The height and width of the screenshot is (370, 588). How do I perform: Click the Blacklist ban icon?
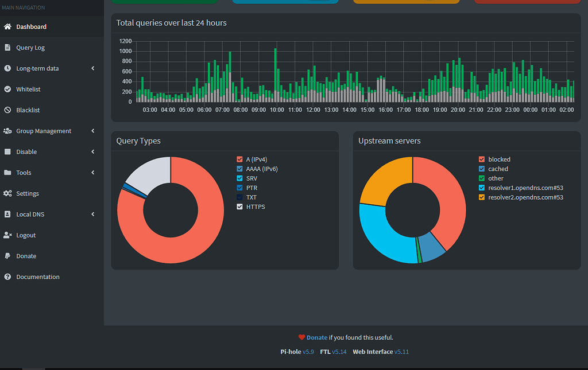tap(7, 110)
